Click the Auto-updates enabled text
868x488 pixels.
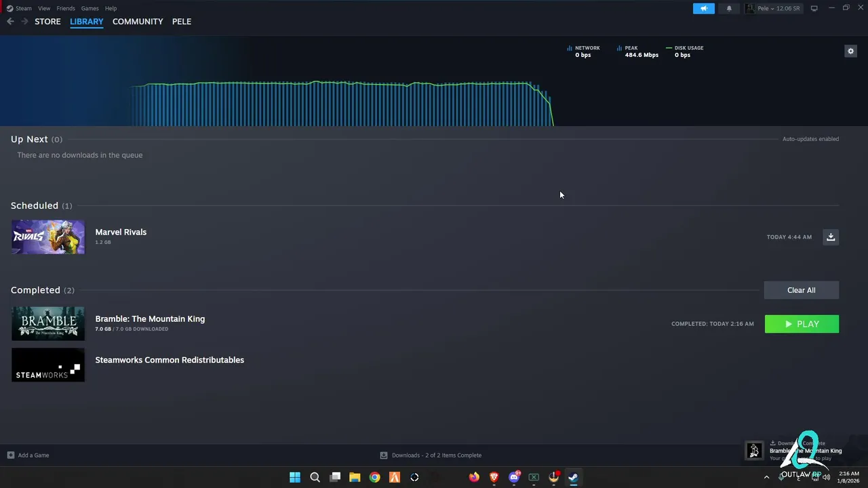(x=810, y=139)
